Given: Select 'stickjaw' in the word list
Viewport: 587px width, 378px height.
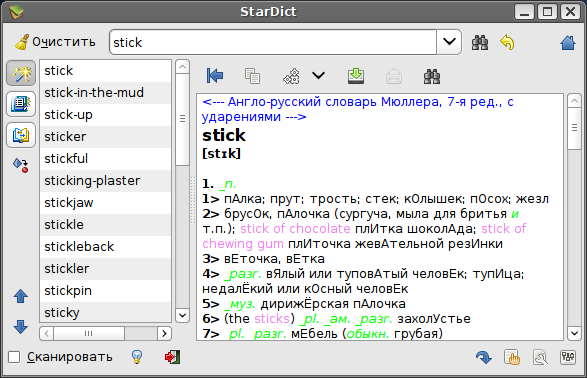Looking at the screenshot, I should 106,203.
